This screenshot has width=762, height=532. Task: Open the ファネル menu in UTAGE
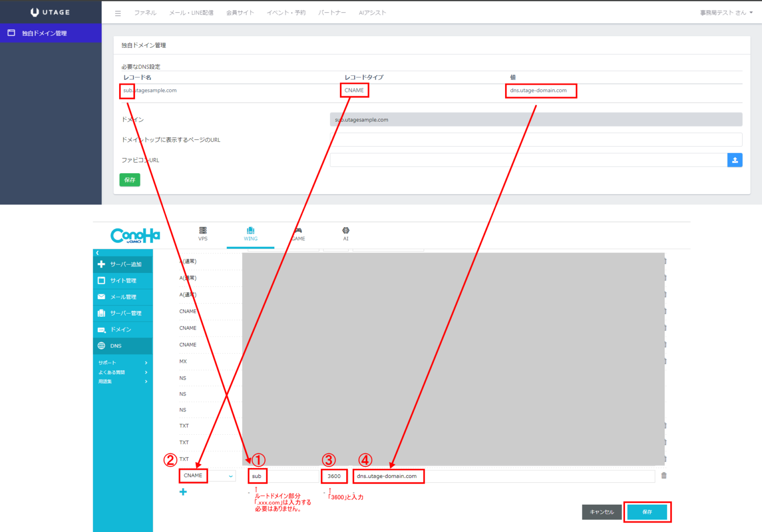pos(145,13)
